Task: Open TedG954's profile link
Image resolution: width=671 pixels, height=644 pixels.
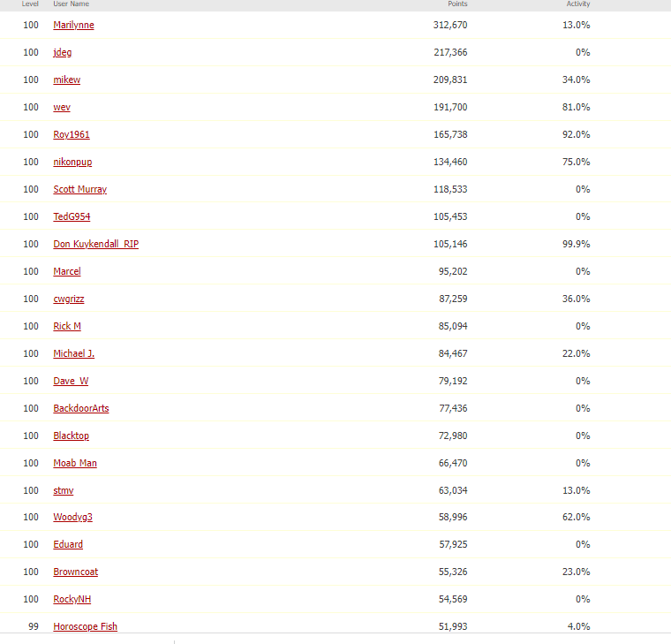Action: point(72,216)
